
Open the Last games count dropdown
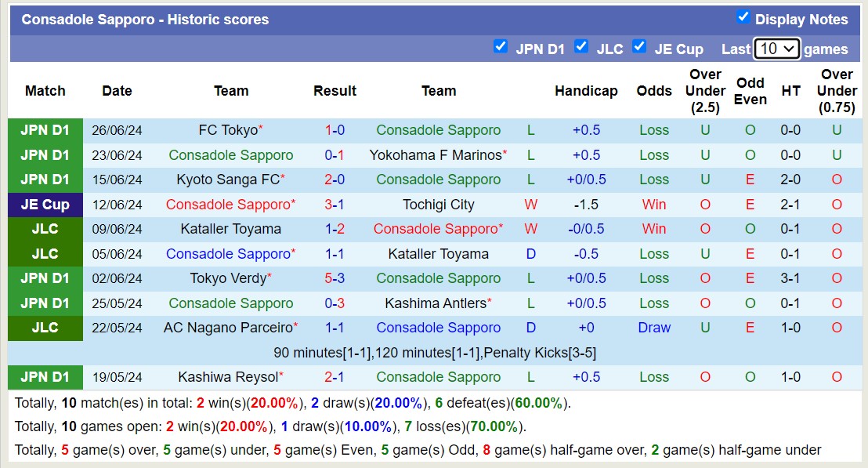pos(776,49)
